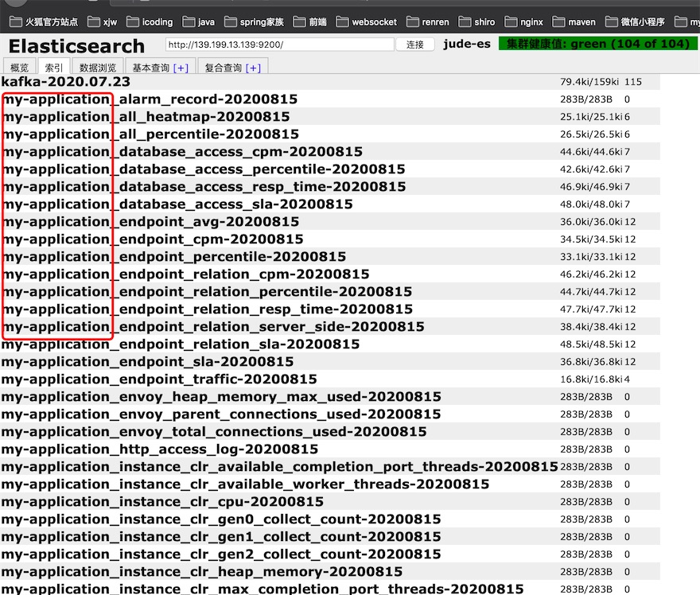Select the my-application_endpoint_relation_sla-20200815 index
The image size is (700, 595).
[x=181, y=344]
